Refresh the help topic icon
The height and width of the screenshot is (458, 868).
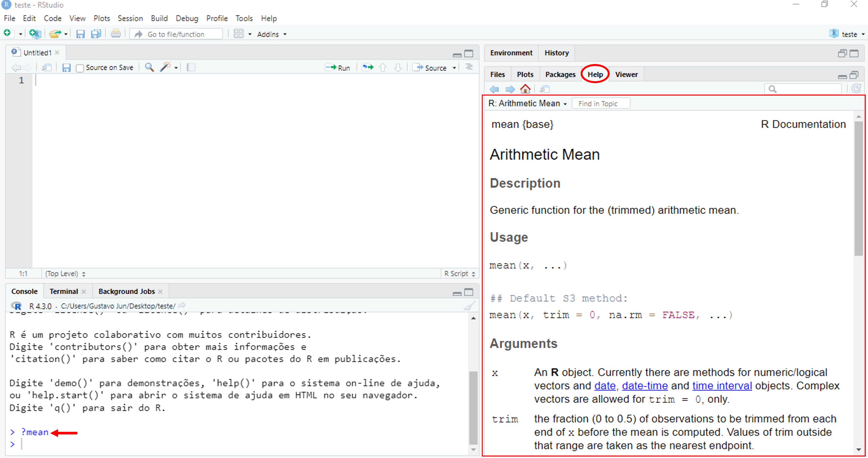click(856, 89)
